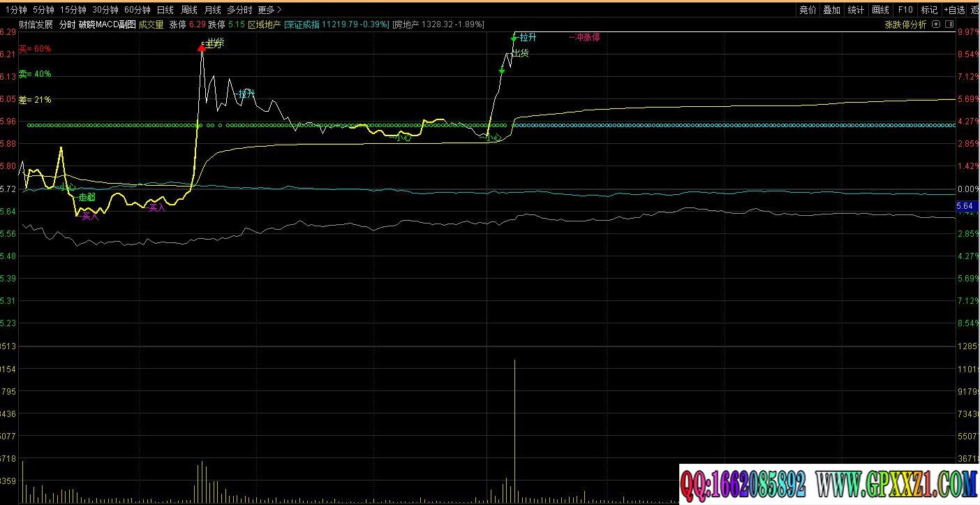Switch to the 1分钟 period tab
The width and height of the screenshot is (980, 505).
(15, 10)
